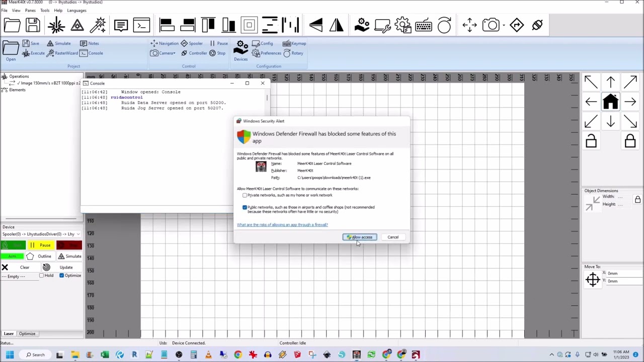Image resolution: width=644 pixels, height=362 pixels.
Task: Click Stop in Control ribbon group
Action: pos(217,53)
